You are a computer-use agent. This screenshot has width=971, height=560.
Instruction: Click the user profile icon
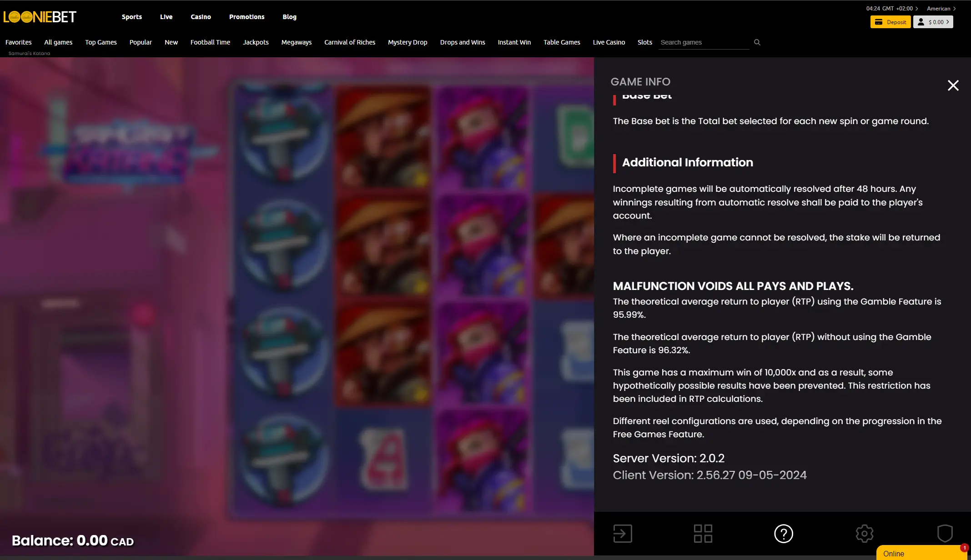coord(921,22)
